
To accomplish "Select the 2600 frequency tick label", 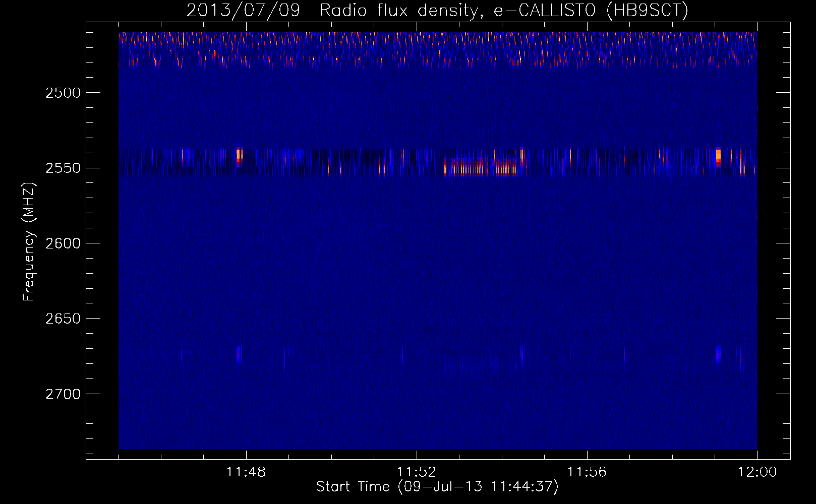I will click(x=63, y=243).
